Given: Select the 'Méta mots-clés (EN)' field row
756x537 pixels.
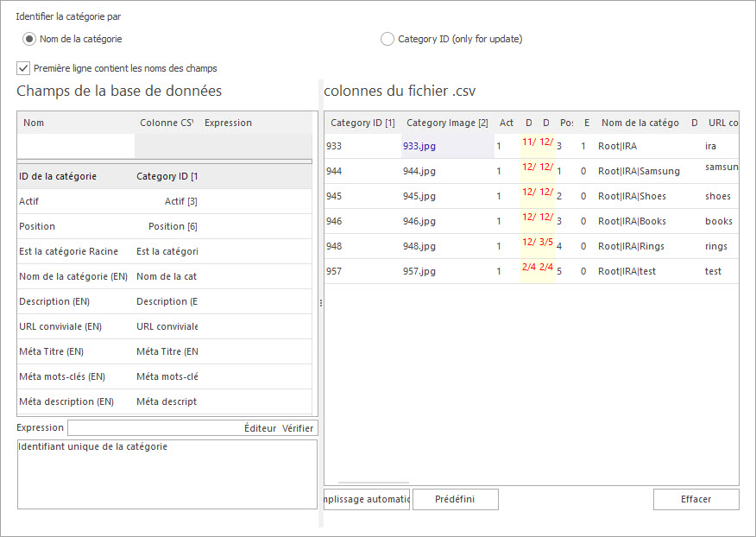Looking at the screenshot, I should (x=165, y=376).
